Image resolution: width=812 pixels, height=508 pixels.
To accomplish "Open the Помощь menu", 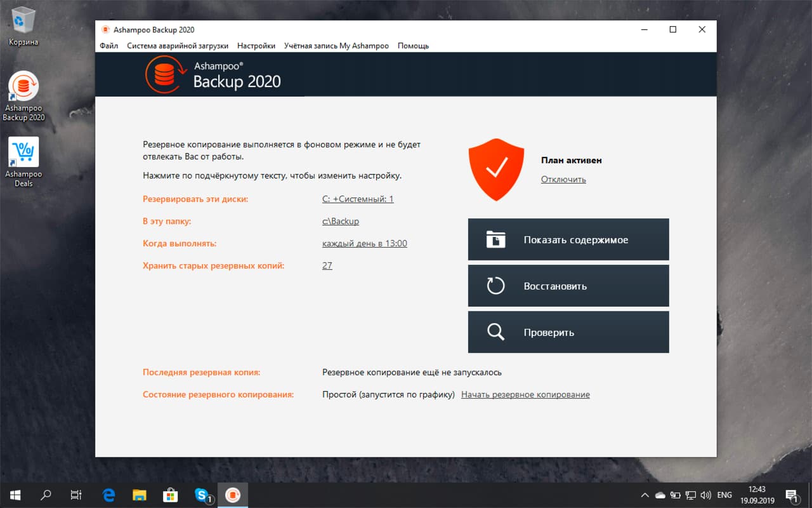I will 413,46.
